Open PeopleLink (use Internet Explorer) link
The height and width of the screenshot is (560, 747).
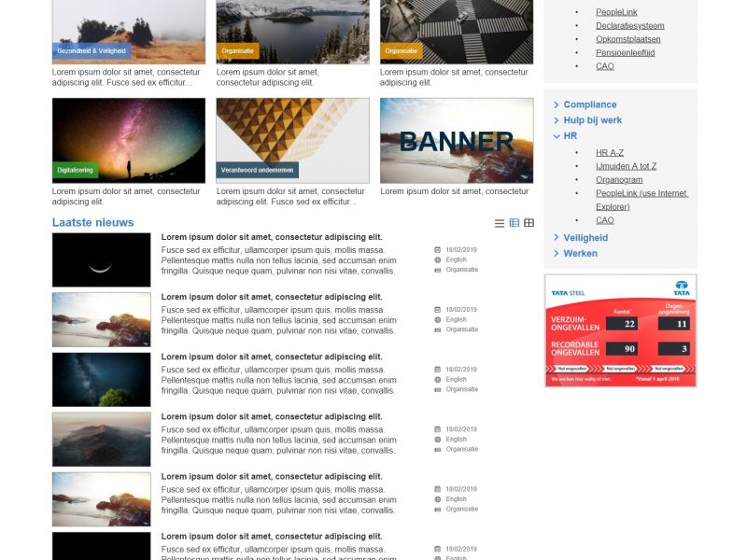641,200
